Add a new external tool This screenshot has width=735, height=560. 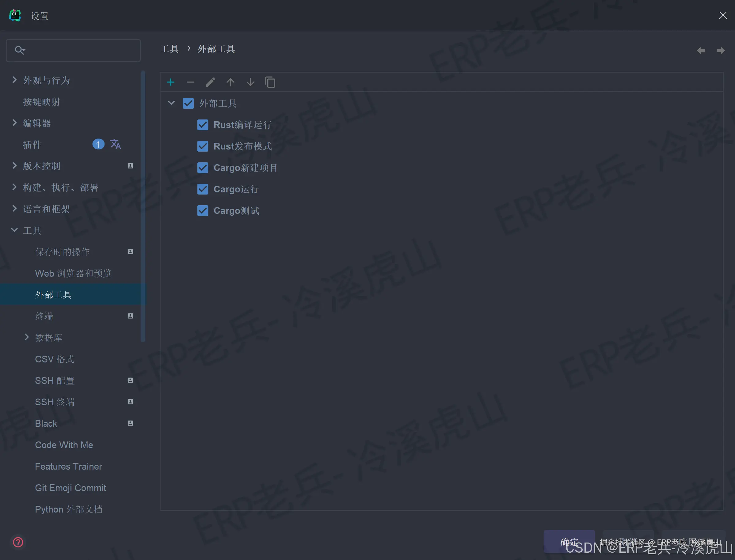click(170, 82)
